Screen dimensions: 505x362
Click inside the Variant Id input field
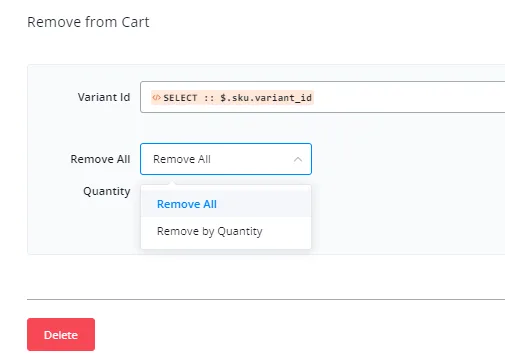tap(322, 97)
